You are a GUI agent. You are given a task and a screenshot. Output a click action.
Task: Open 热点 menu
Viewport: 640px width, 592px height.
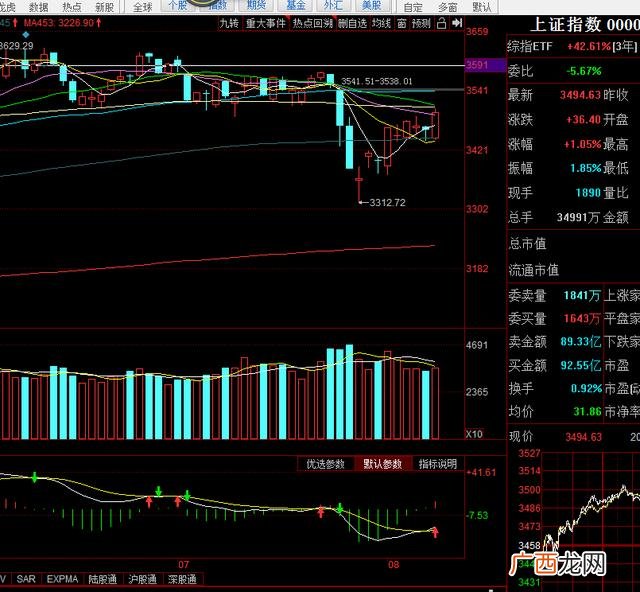[x=72, y=7]
